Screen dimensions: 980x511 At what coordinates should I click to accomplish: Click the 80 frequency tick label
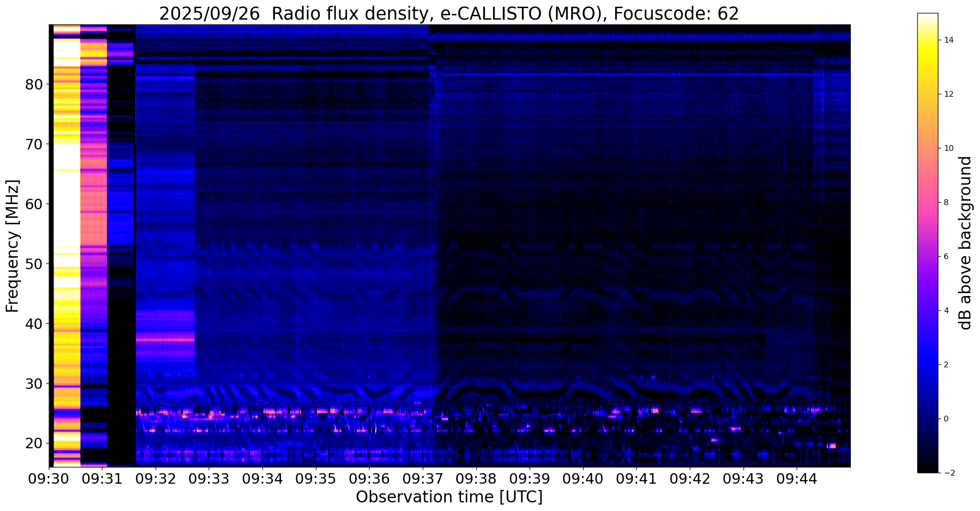coord(34,84)
